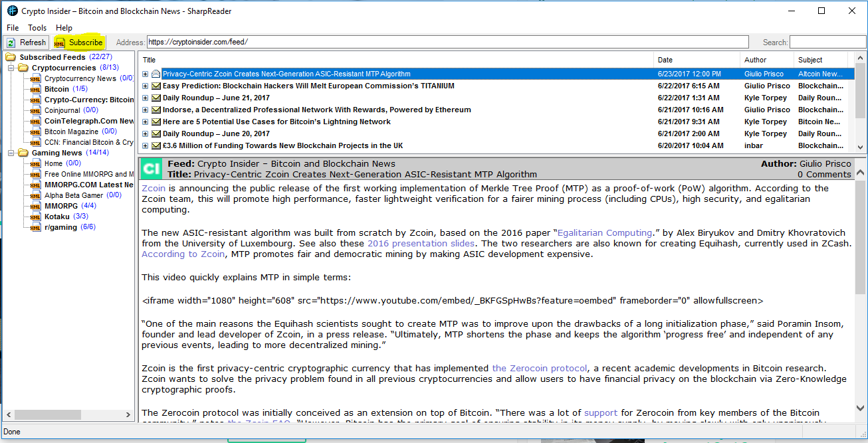868x443 pixels.
Task: Collapse the Cryptocurrencies tree folder
Action: click(x=11, y=68)
